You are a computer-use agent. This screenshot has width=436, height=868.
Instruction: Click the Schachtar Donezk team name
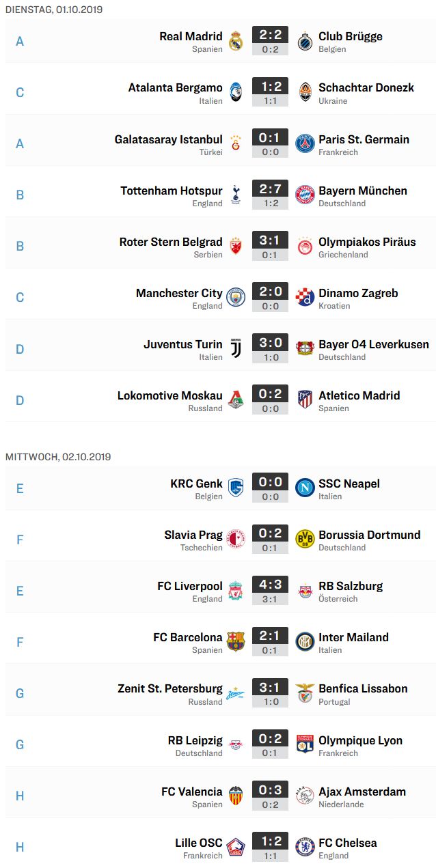[x=366, y=87]
